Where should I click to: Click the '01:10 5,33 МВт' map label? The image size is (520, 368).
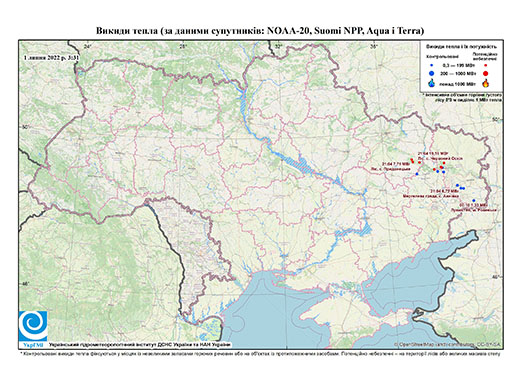point(473,205)
